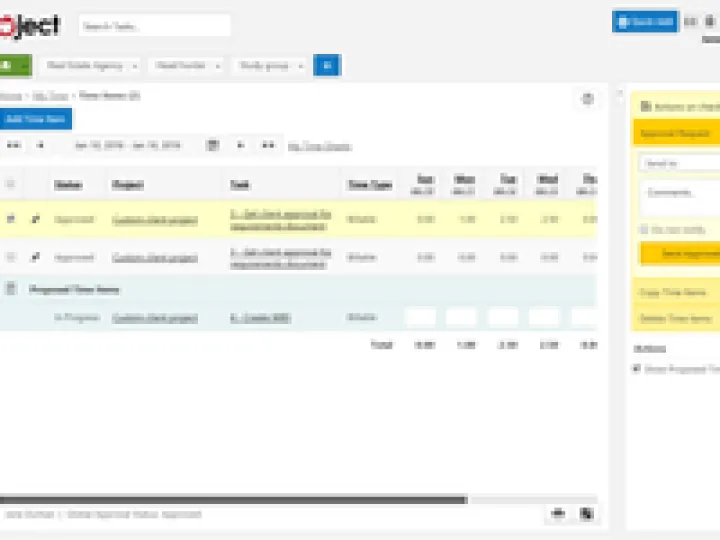Click the export icon at bottom right
The height and width of the screenshot is (540, 720).
tap(585, 513)
